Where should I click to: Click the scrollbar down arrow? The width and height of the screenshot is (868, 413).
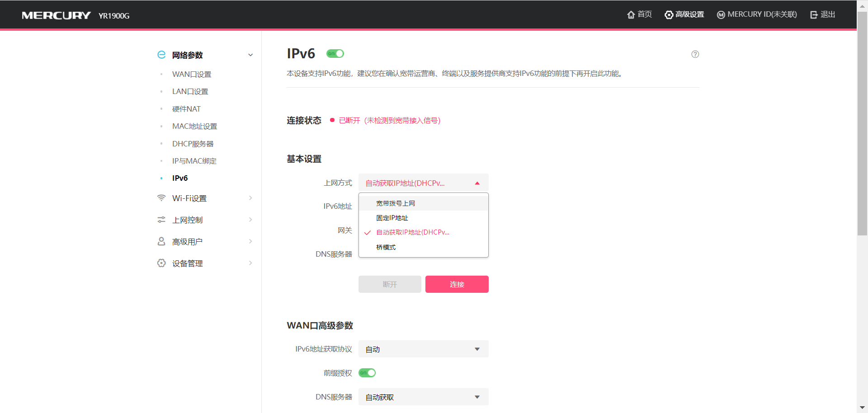[x=863, y=408]
